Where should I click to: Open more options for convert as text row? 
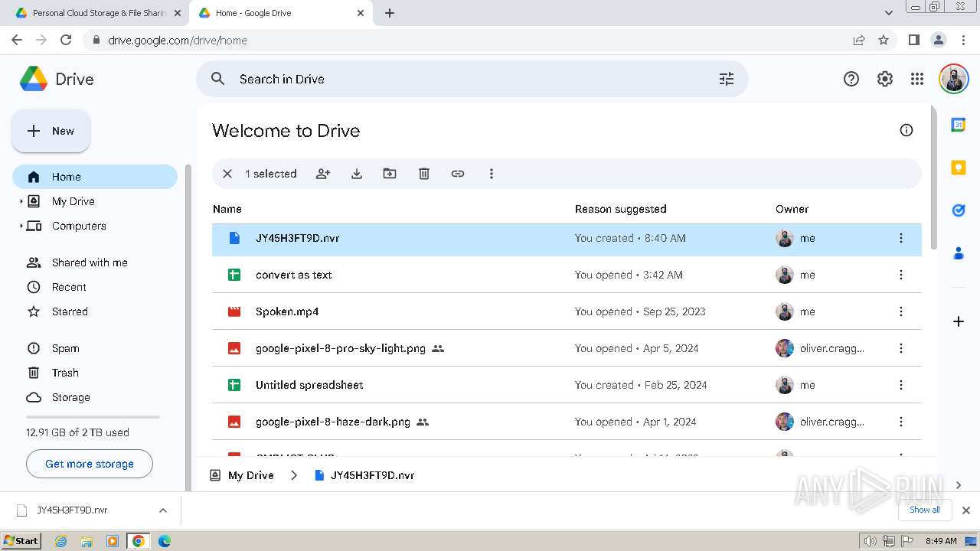click(901, 275)
